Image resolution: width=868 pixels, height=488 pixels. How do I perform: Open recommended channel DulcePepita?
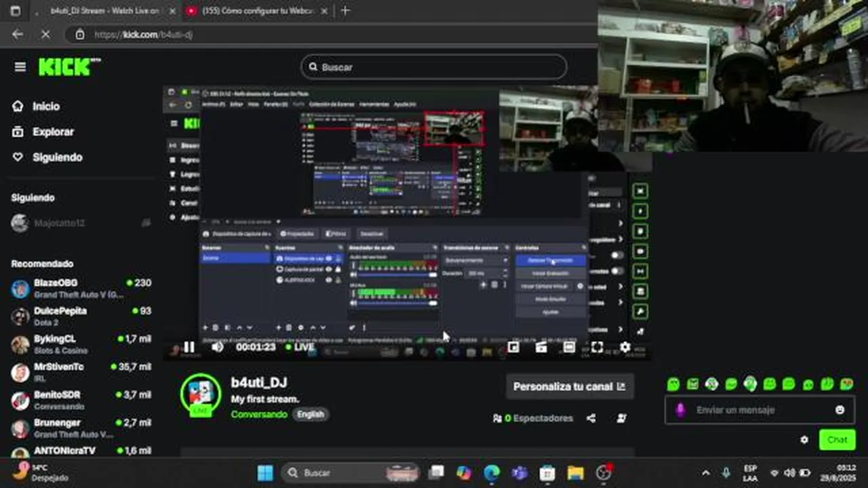click(80, 316)
